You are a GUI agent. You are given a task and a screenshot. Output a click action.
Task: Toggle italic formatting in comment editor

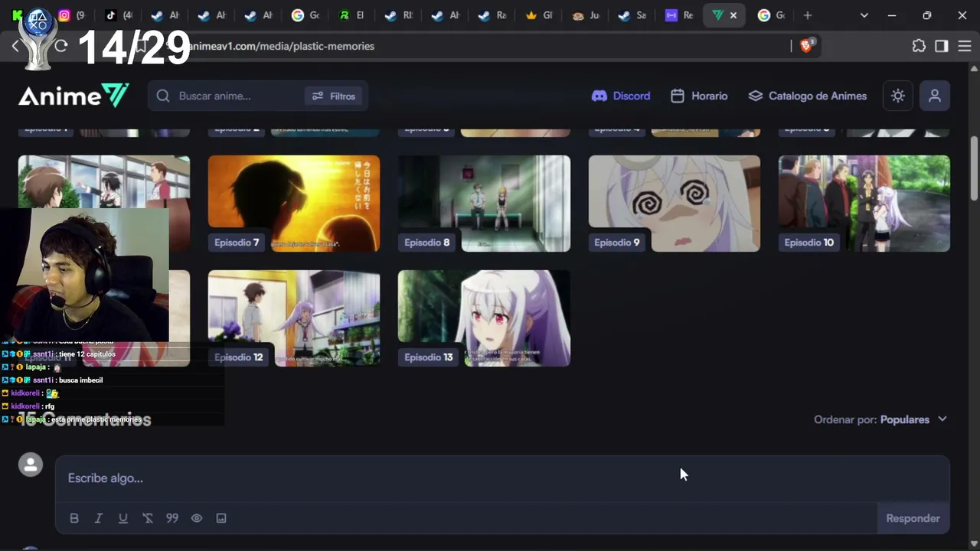point(99,518)
